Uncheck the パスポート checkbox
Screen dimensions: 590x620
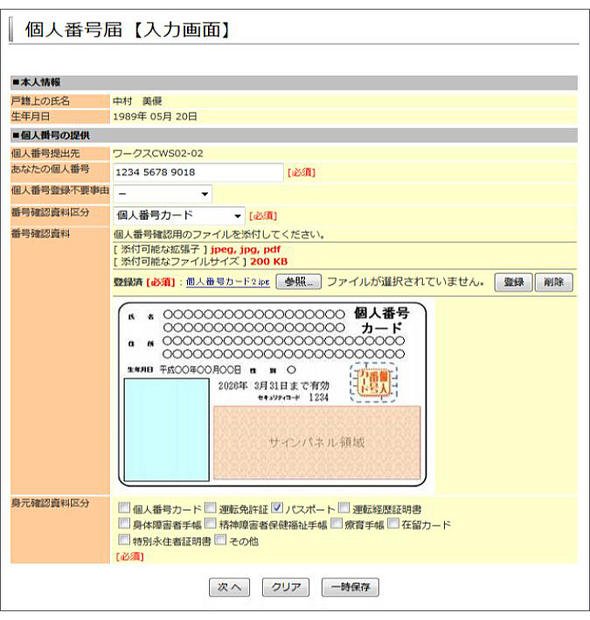tap(277, 507)
